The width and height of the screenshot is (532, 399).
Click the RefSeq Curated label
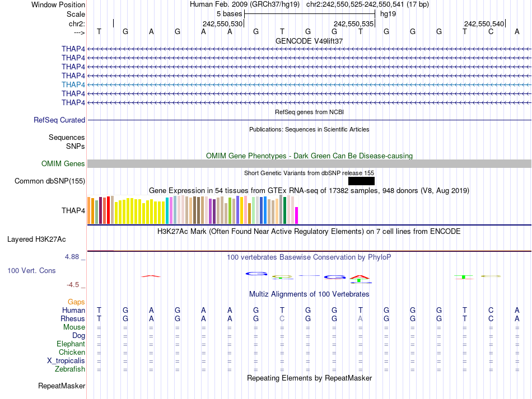(x=59, y=120)
